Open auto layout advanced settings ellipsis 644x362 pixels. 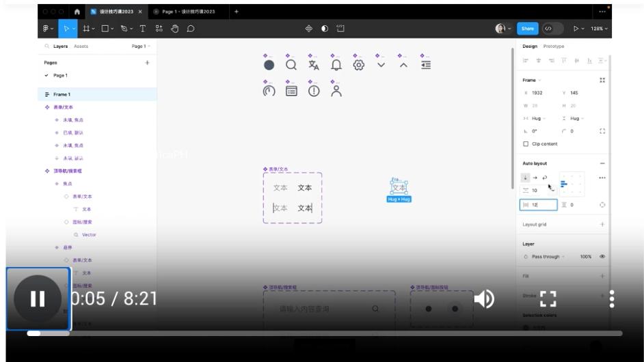click(x=602, y=178)
